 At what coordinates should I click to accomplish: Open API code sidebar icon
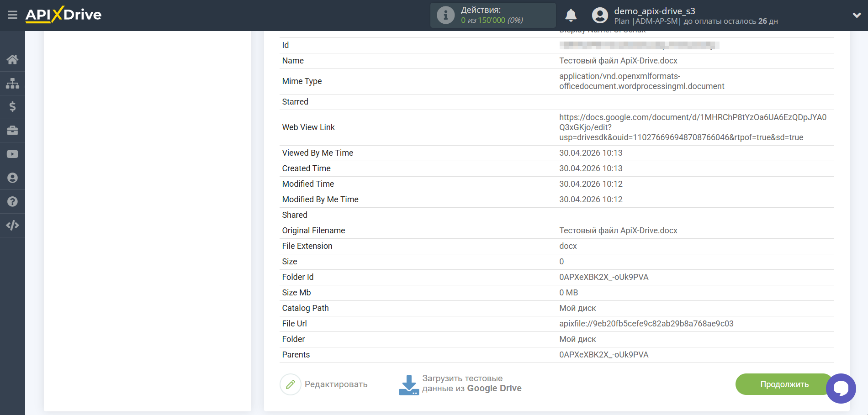tap(12, 226)
